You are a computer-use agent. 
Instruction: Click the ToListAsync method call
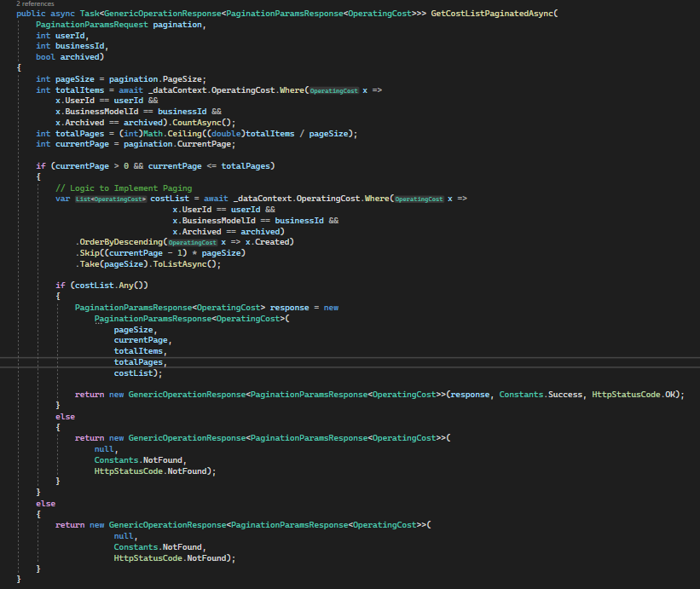point(179,264)
